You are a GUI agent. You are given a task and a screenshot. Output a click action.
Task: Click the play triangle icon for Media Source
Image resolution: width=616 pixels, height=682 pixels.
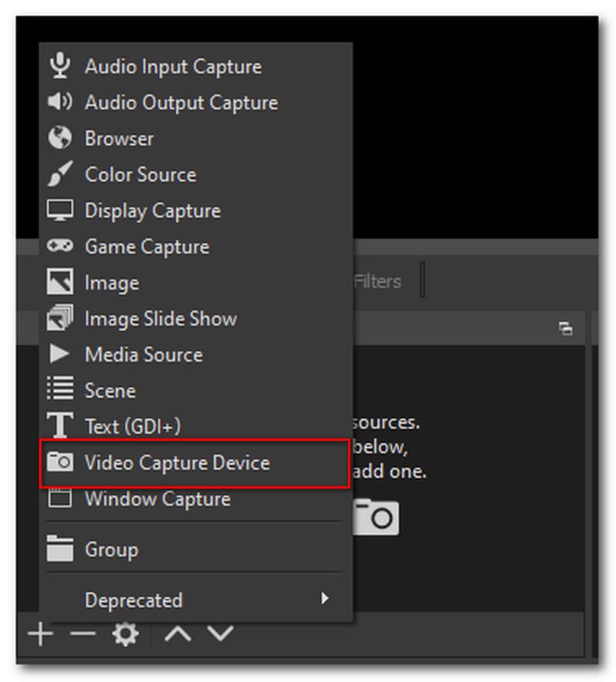tap(59, 354)
